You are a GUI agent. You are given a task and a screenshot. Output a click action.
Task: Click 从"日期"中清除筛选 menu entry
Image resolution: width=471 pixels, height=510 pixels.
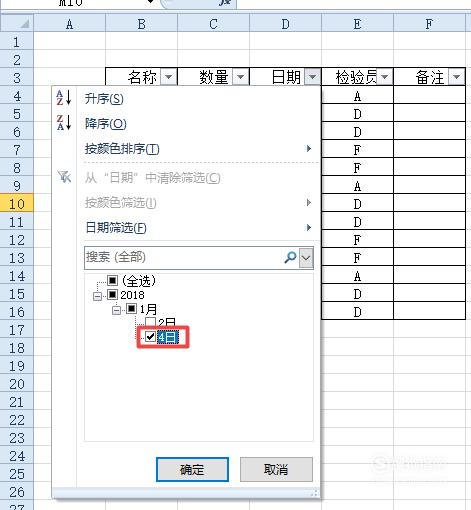point(152,178)
